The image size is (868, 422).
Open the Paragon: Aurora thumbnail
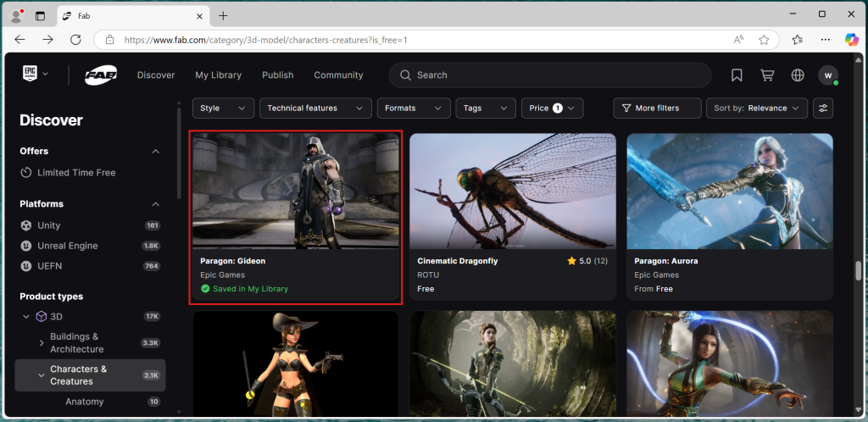(730, 191)
